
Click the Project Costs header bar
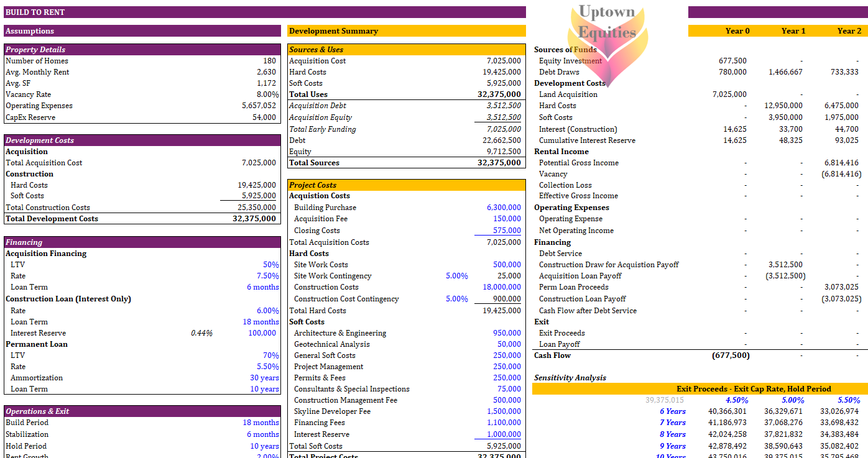click(x=404, y=186)
